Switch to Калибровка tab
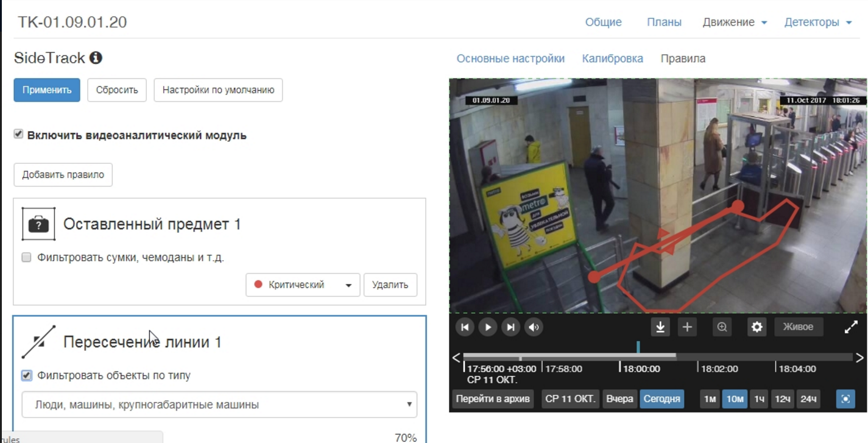868x443 pixels. coord(612,59)
